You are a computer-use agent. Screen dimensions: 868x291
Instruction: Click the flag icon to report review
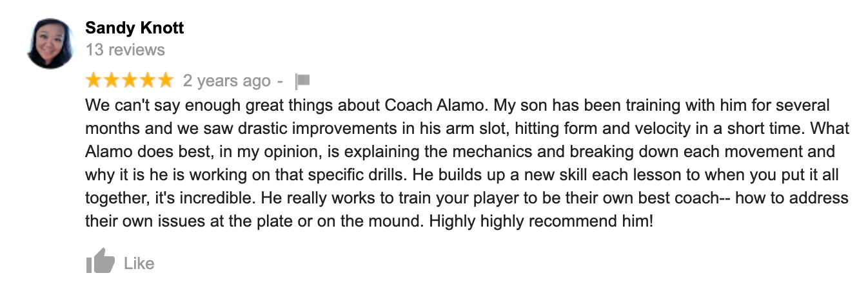[302, 81]
